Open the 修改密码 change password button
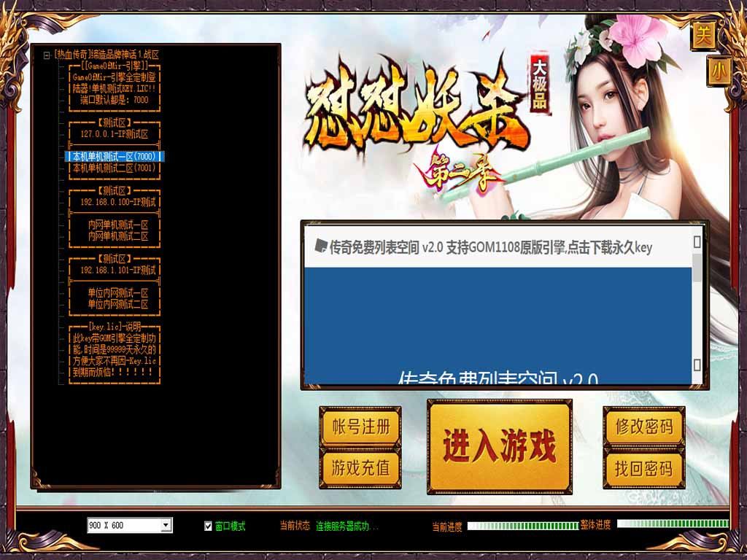This screenshot has height=560, width=747. click(644, 426)
